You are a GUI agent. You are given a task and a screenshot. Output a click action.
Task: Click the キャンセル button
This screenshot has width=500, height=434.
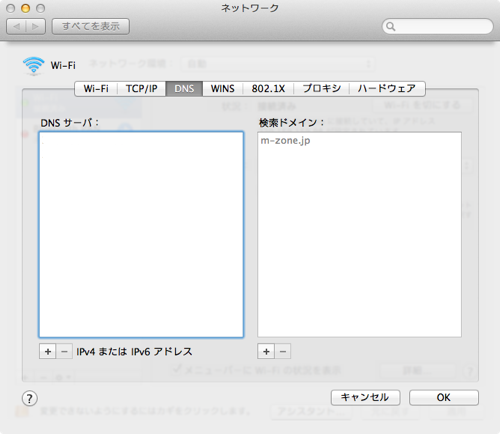[365, 397]
